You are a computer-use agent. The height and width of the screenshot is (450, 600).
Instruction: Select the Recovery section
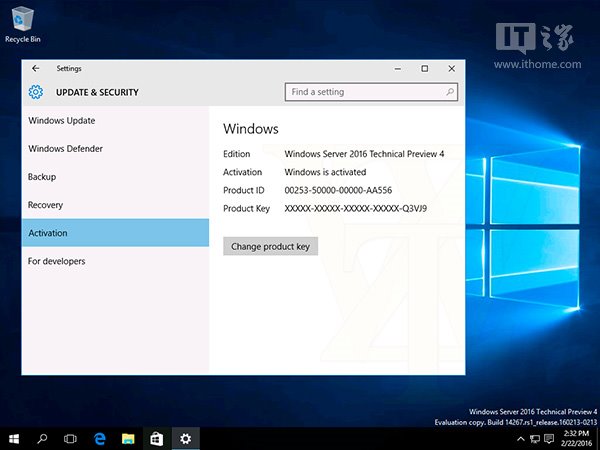pyautogui.click(x=115, y=205)
